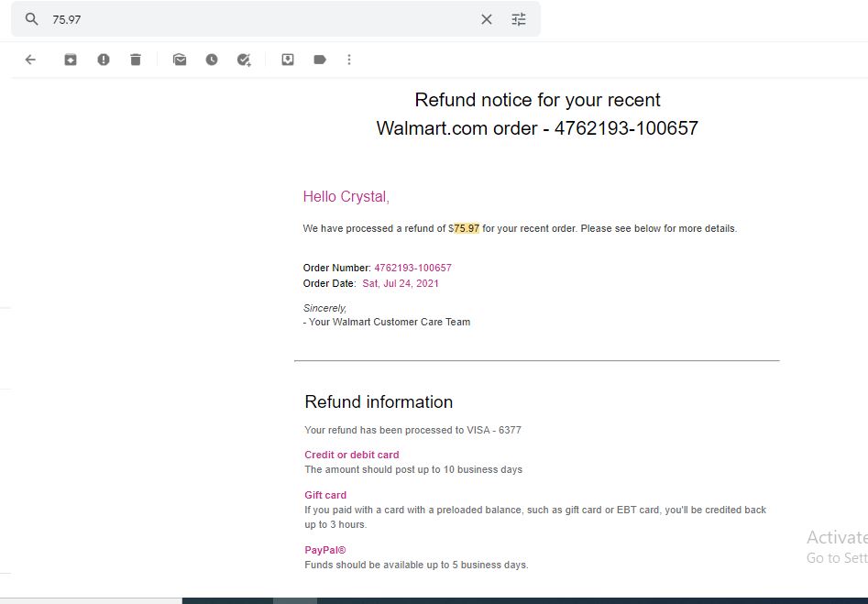Clear the search with the X icon
Screen dimensions: 868x604
[487, 19]
